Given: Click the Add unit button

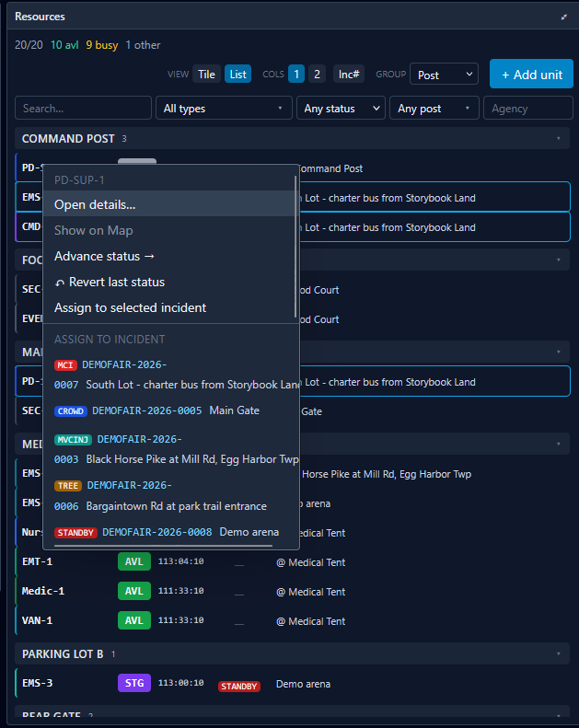Looking at the screenshot, I should click(531, 75).
